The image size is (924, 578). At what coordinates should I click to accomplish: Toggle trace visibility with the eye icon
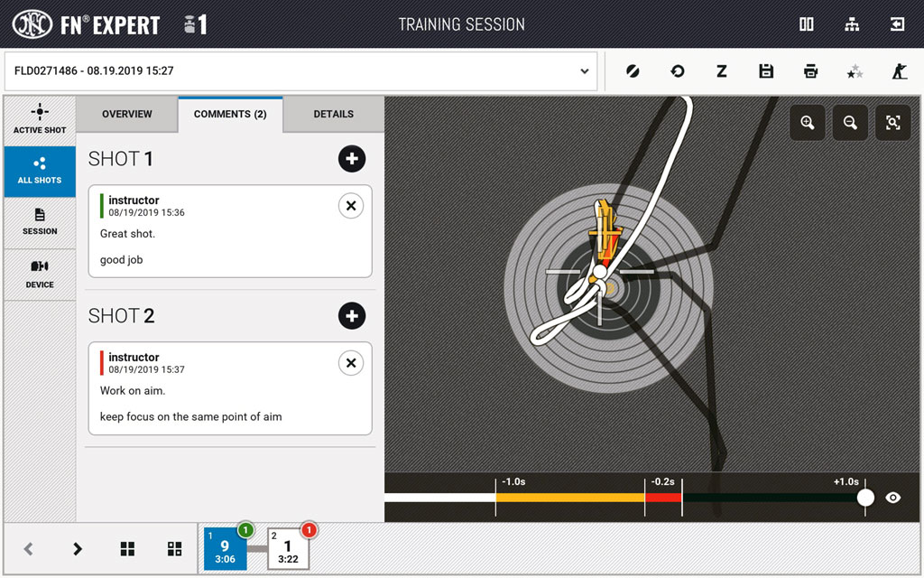[x=893, y=498]
